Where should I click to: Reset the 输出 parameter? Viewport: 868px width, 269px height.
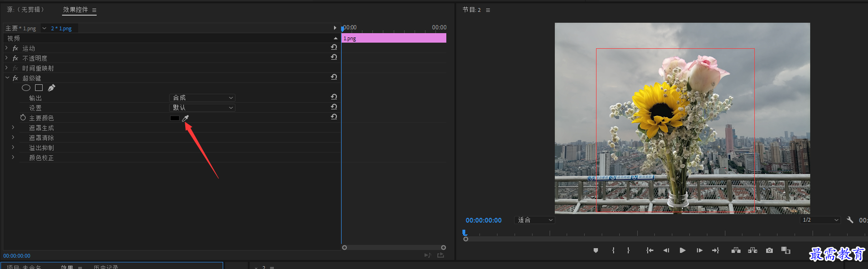click(334, 97)
